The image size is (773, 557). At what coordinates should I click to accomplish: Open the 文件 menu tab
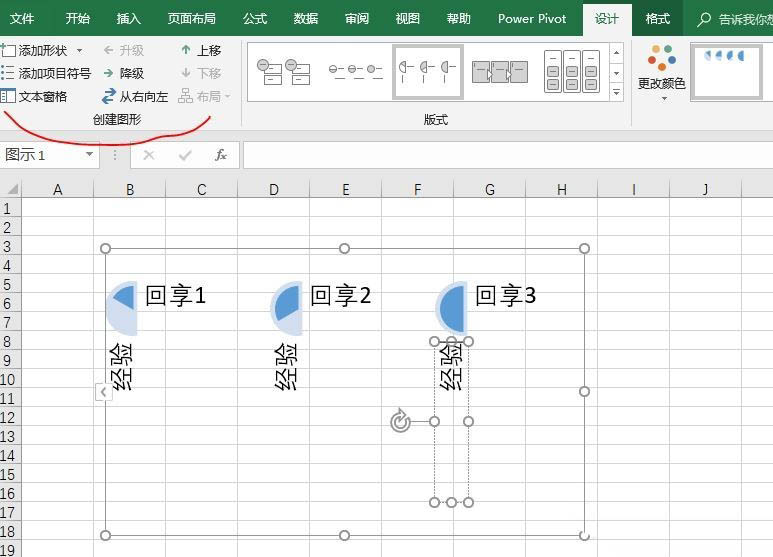click(x=22, y=19)
